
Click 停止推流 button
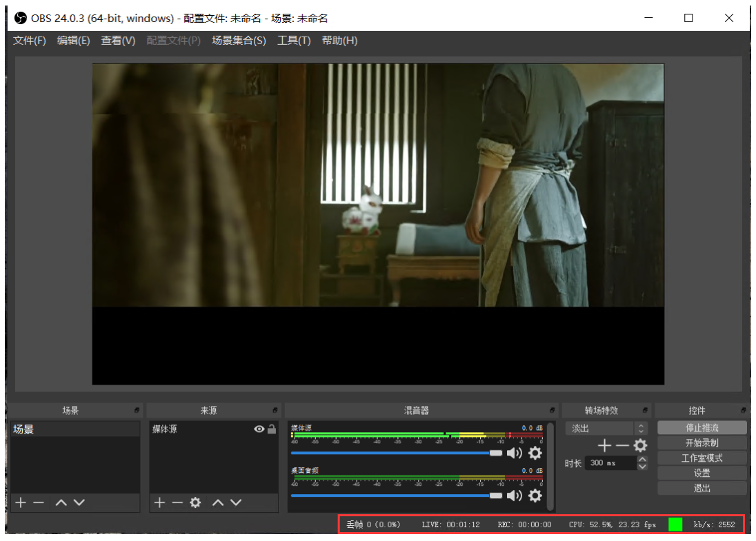click(702, 428)
